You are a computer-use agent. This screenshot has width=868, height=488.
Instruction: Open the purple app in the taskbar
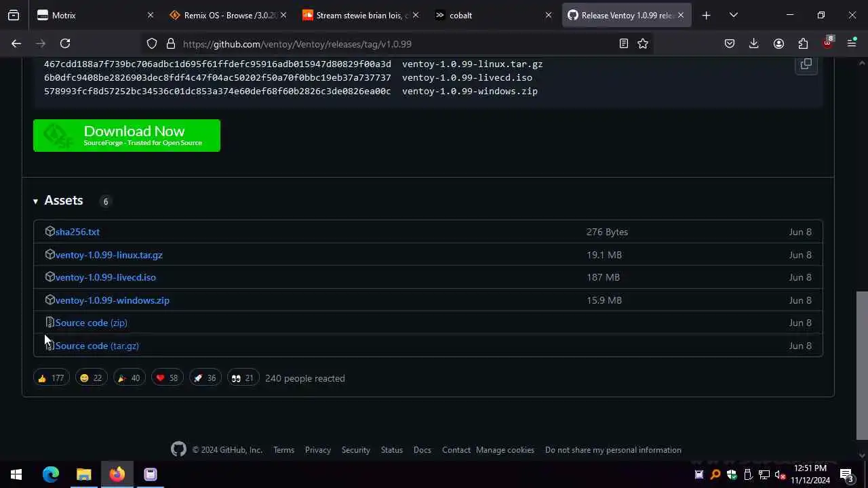tap(151, 474)
